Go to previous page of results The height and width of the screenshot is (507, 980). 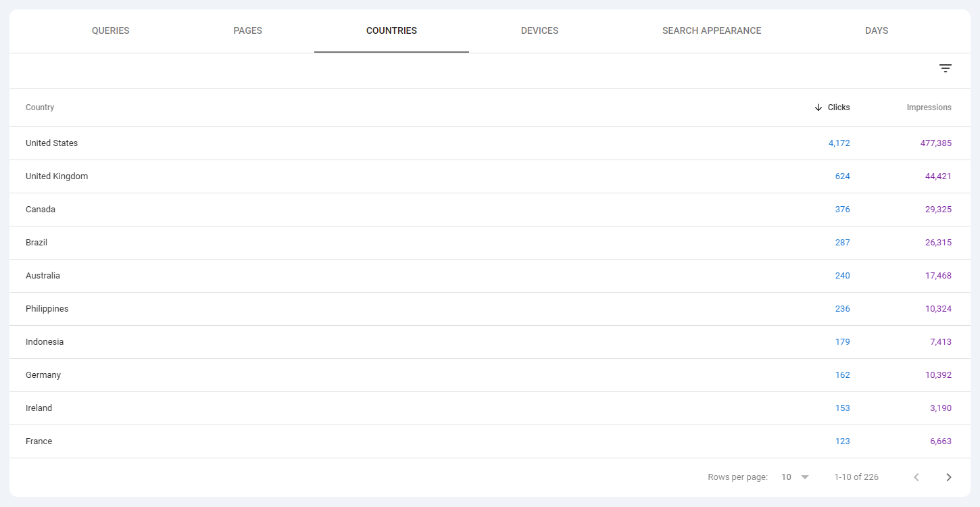click(916, 477)
